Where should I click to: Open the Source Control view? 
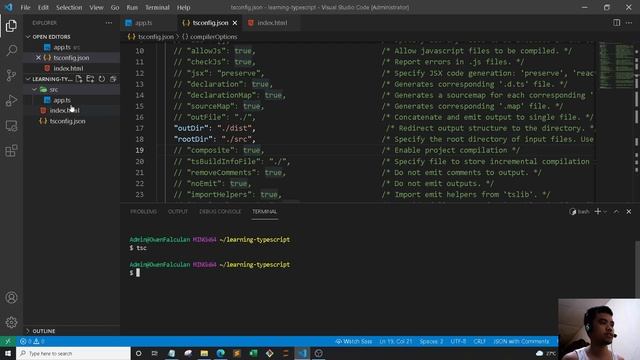point(11,76)
